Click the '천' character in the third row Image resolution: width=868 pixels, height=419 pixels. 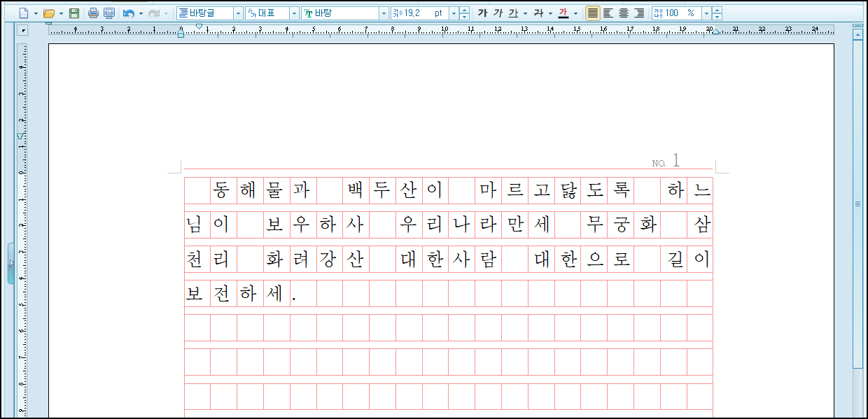(194, 260)
